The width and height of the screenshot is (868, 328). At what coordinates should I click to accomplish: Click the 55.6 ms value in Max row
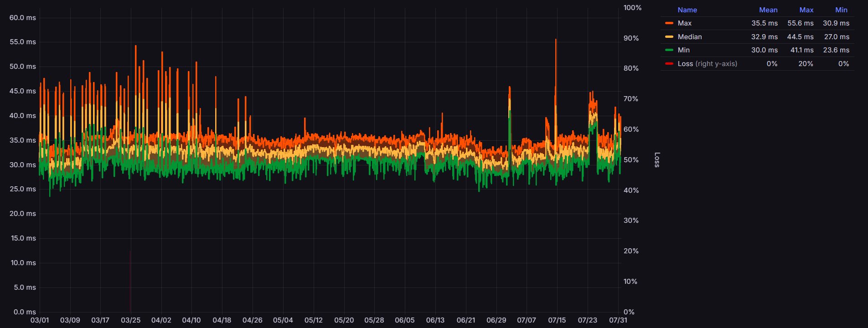point(800,23)
